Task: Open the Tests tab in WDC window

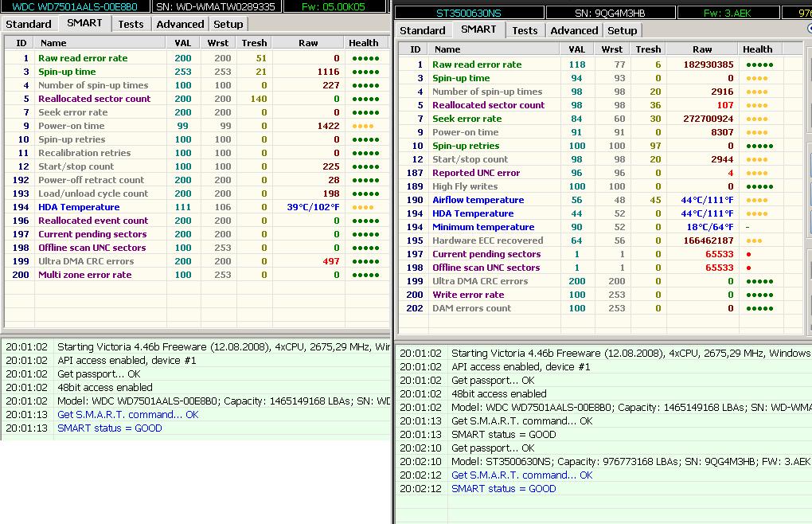Action: click(x=131, y=25)
